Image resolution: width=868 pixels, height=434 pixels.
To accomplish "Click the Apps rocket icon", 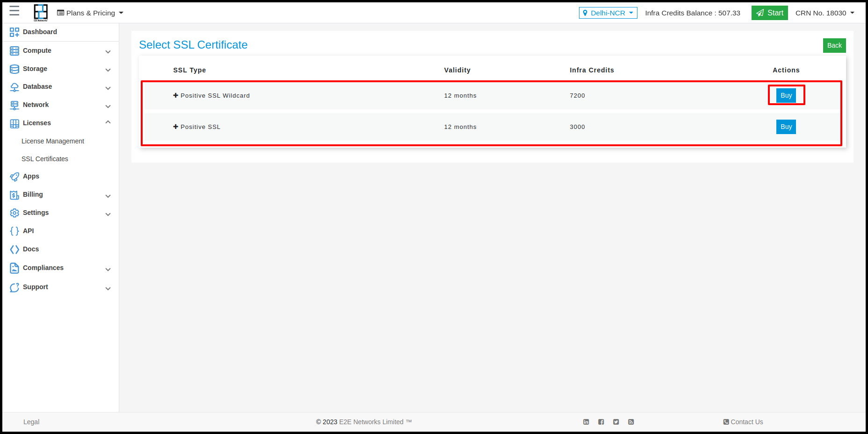I will [14, 177].
